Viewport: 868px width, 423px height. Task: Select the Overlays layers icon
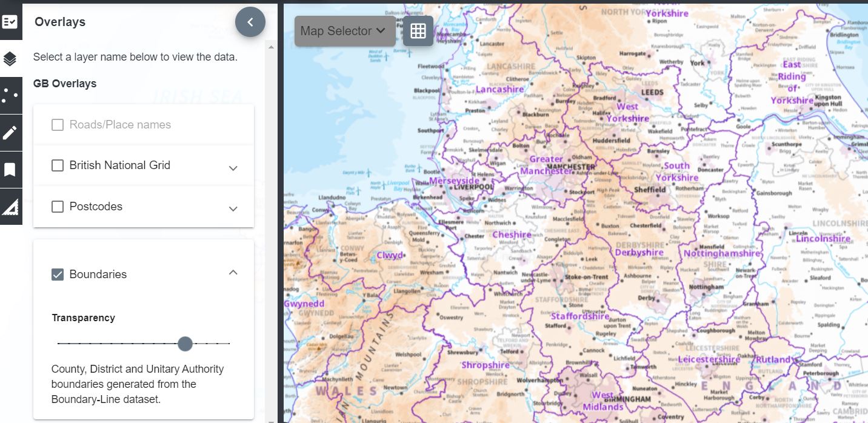point(10,59)
